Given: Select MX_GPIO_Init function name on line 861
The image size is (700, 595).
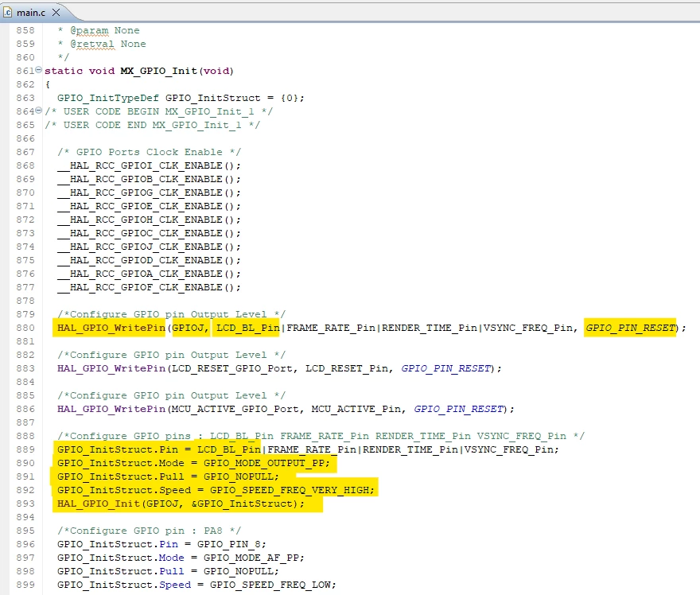Looking at the screenshot, I should coord(158,71).
